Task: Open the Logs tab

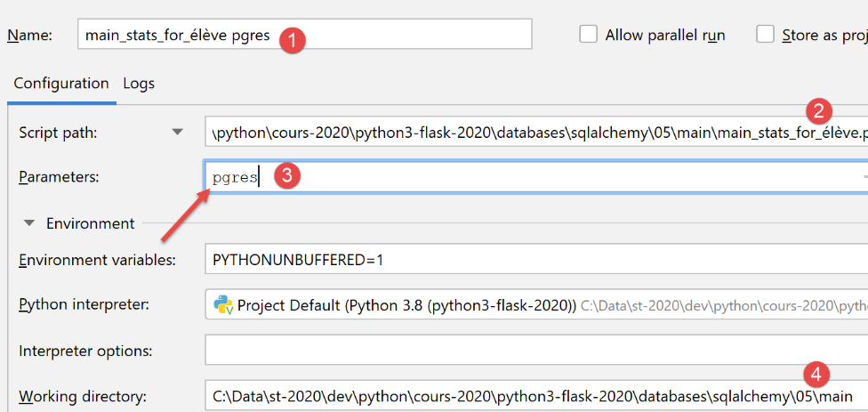Action: tap(139, 84)
